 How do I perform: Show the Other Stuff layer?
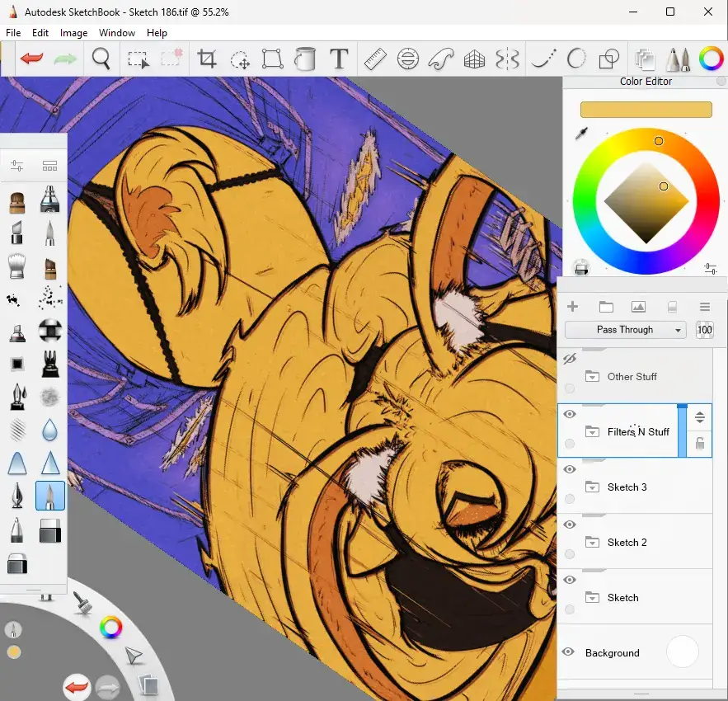click(569, 359)
